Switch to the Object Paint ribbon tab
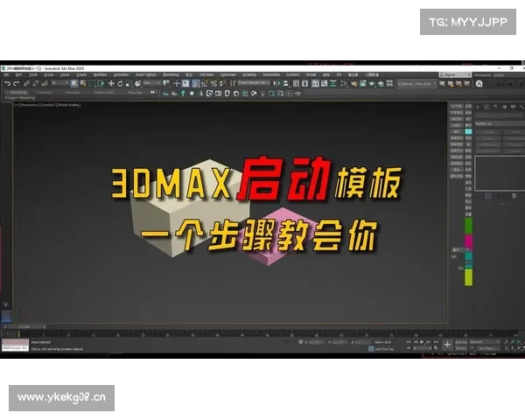Screen dimensions: 525x420 click(x=104, y=92)
